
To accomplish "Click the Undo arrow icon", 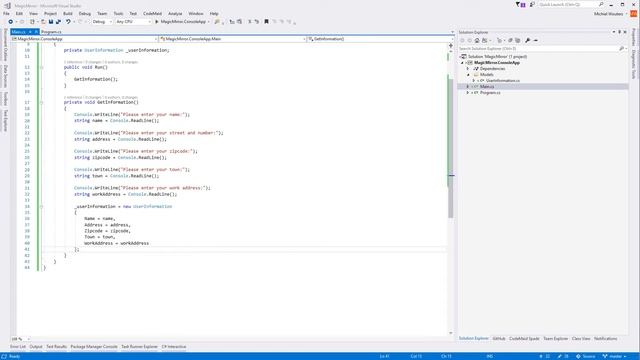I will tap(68, 22).
